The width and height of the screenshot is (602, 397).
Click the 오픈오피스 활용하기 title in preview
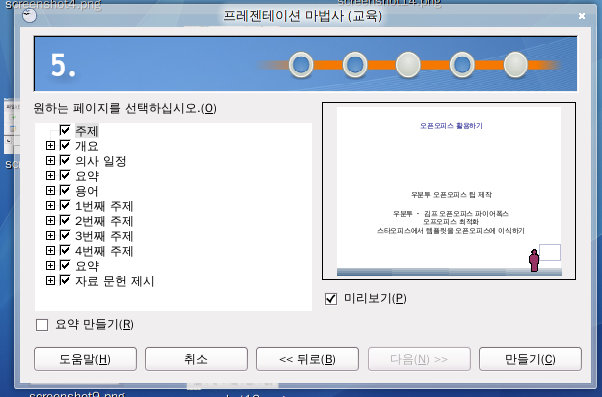451,126
